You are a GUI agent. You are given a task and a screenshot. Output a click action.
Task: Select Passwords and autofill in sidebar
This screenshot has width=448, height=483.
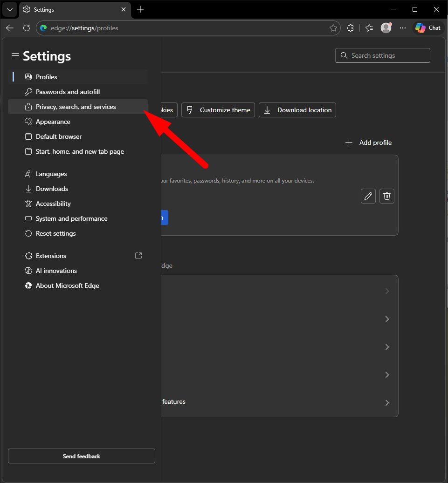pyautogui.click(x=68, y=92)
